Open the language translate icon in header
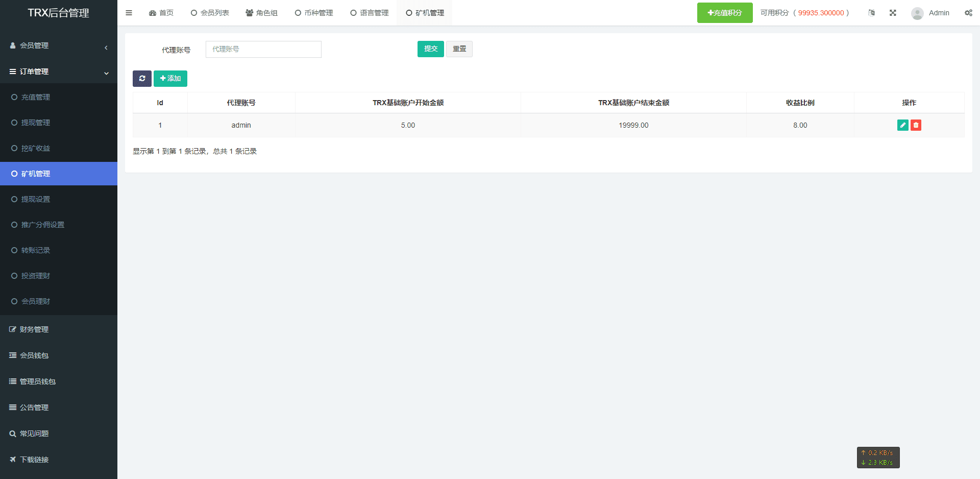 tap(871, 13)
